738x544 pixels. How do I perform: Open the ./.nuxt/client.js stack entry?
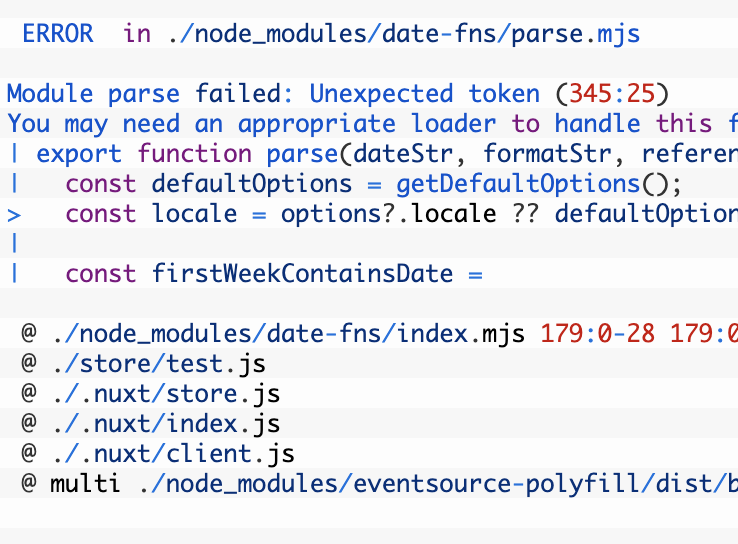[x=172, y=454]
